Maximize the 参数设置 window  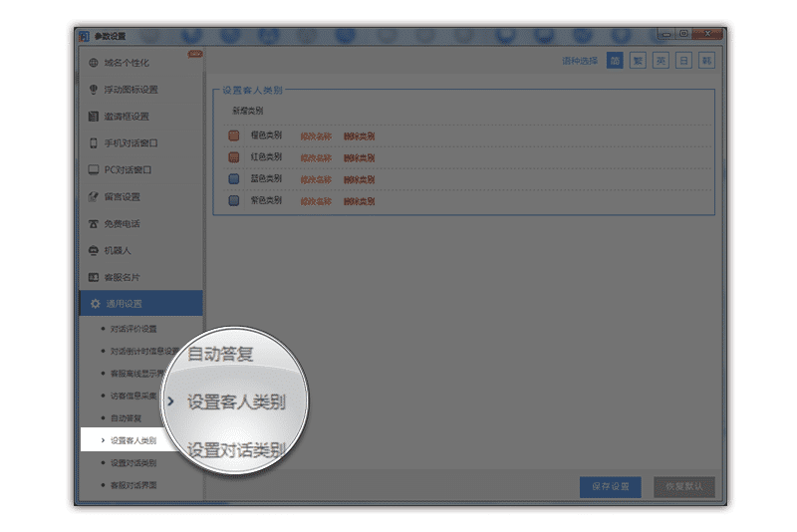[x=683, y=34]
